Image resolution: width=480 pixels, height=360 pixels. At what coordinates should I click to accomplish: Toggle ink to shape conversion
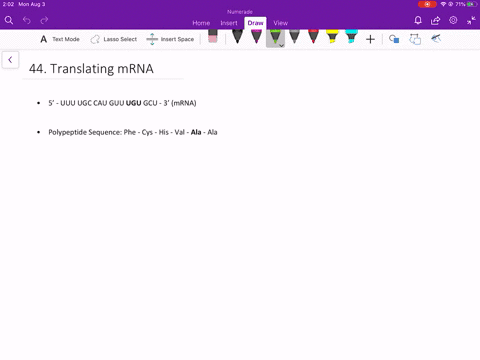pyautogui.click(x=415, y=39)
